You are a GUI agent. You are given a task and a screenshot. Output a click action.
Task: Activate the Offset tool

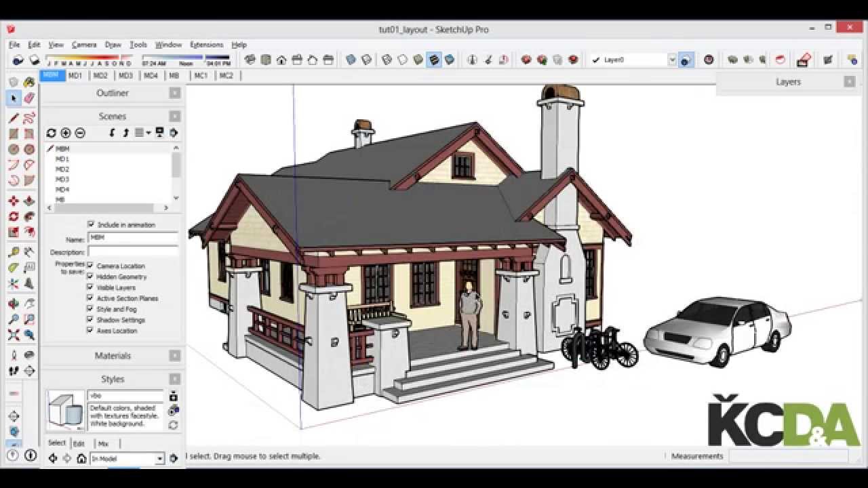tap(29, 232)
